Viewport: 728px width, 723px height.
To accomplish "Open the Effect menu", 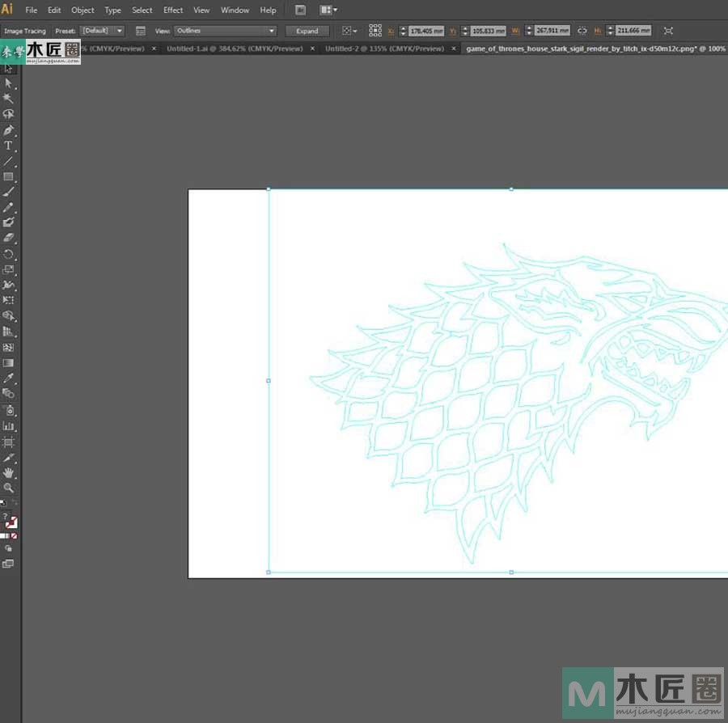I will pos(173,11).
